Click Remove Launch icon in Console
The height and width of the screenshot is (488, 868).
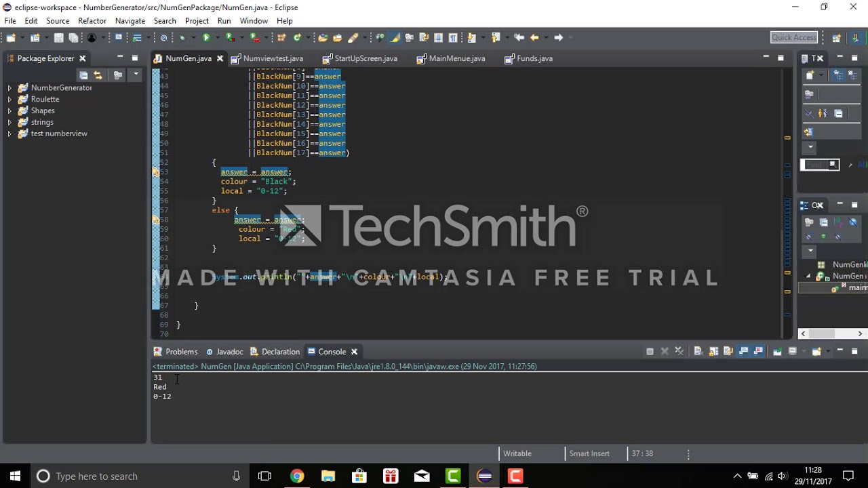point(665,351)
